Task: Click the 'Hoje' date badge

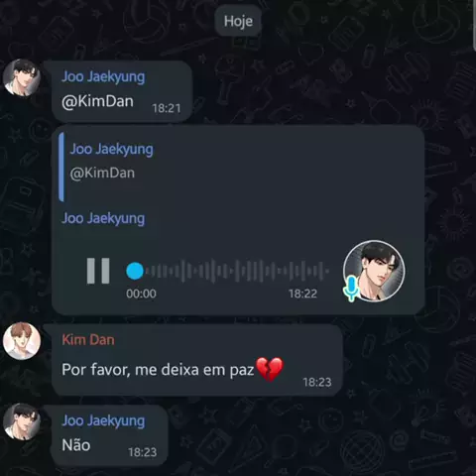Action: (x=238, y=21)
